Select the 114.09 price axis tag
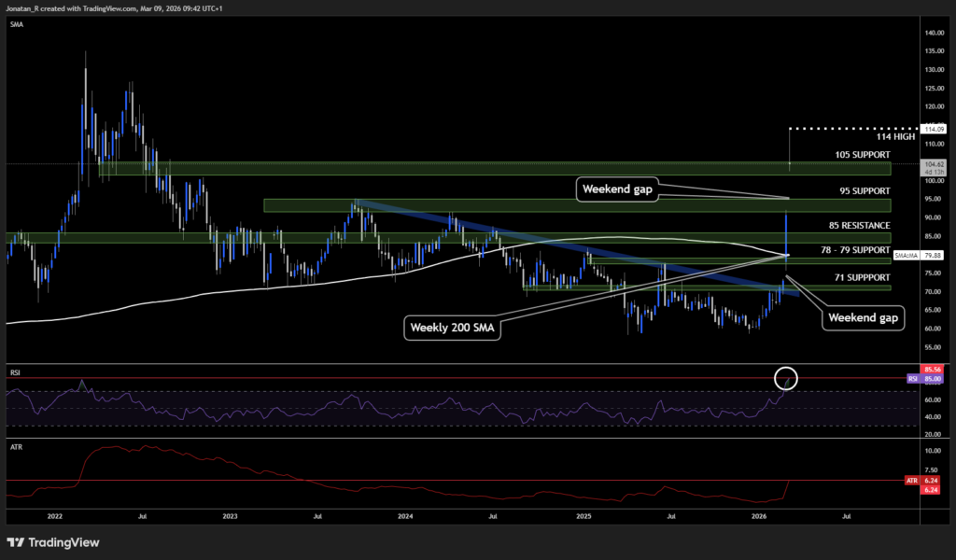 [933, 129]
